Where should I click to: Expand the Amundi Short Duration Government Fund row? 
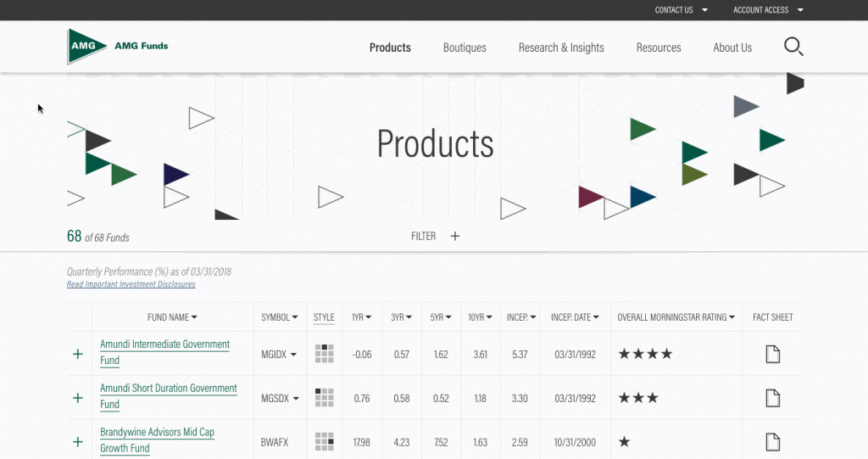[x=78, y=398]
